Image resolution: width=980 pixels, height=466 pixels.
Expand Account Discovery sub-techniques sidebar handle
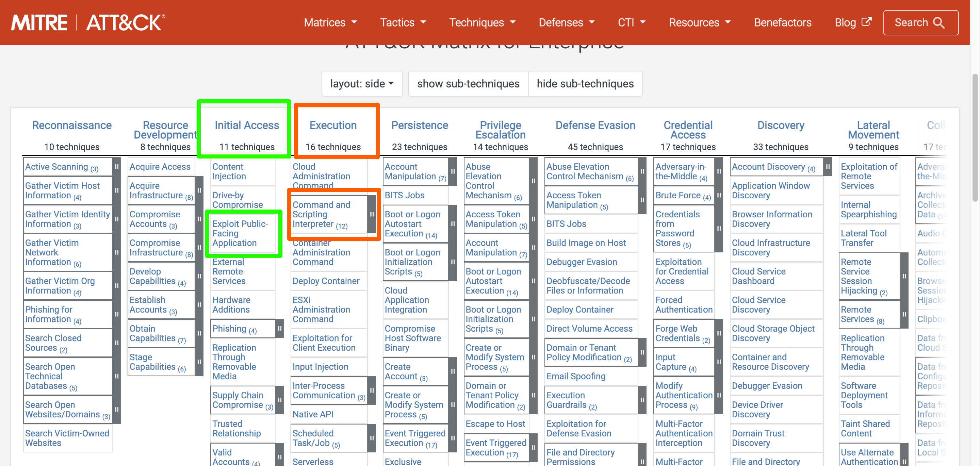tap(828, 167)
